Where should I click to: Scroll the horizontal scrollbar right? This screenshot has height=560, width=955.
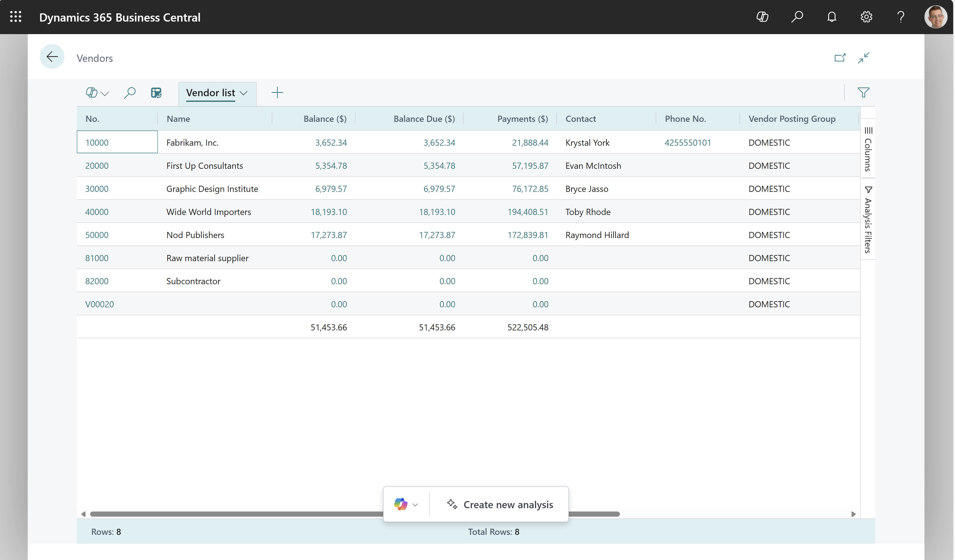pos(853,513)
